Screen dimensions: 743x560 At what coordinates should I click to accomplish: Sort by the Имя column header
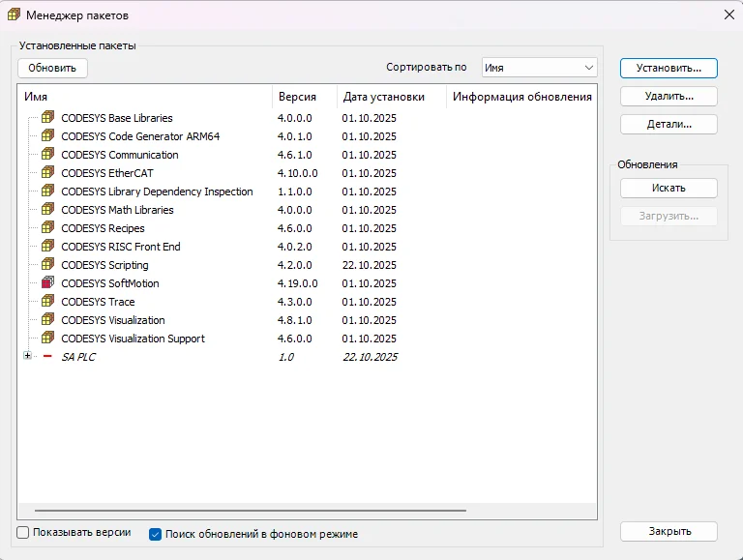point(144,97)
